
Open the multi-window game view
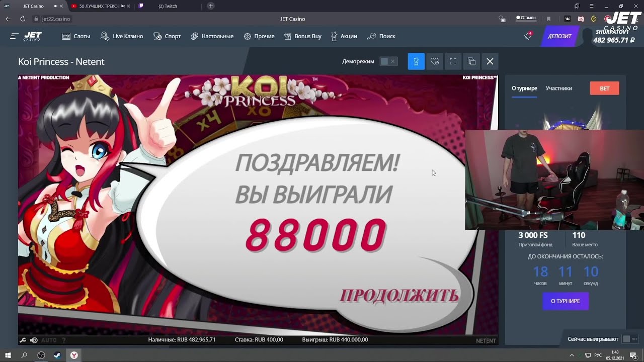(x=471, y=61)
